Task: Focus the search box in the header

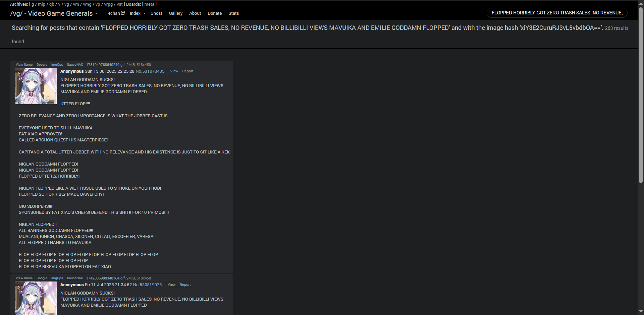Action: (557, 13)
